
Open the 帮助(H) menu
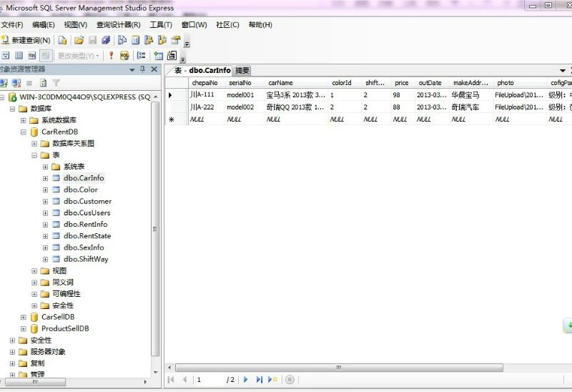coord(260,25)
